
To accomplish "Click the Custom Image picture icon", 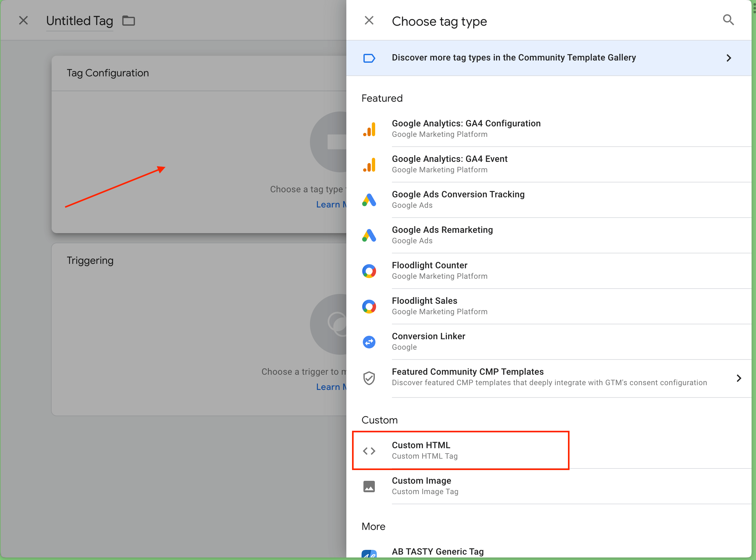I will 369,486.
